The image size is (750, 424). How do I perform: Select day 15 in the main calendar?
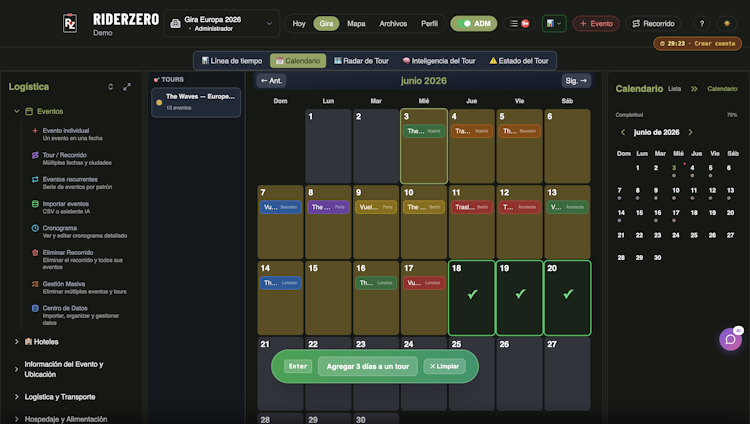pyautogui.click(x=328, y=298)
